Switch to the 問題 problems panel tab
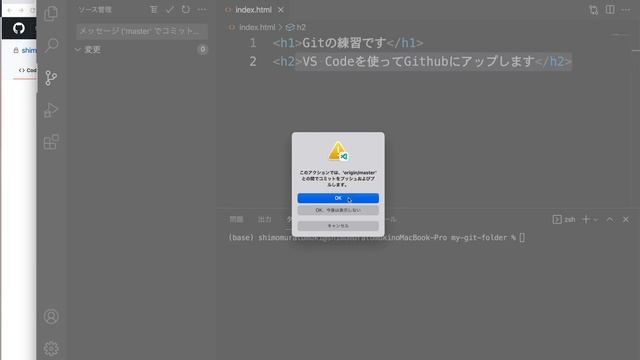 (236, 220)
